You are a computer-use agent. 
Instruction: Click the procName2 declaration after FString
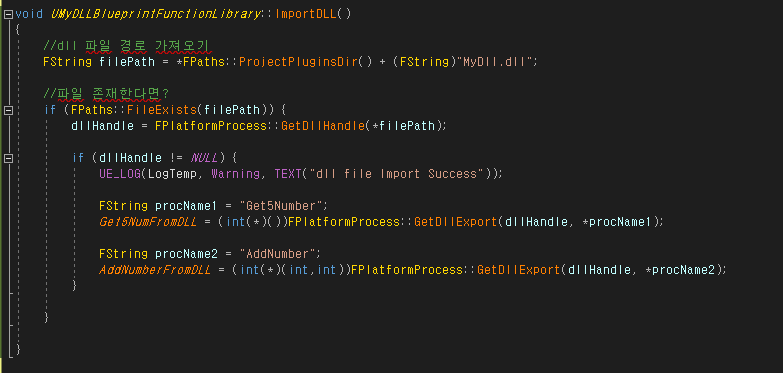(186, 254)
